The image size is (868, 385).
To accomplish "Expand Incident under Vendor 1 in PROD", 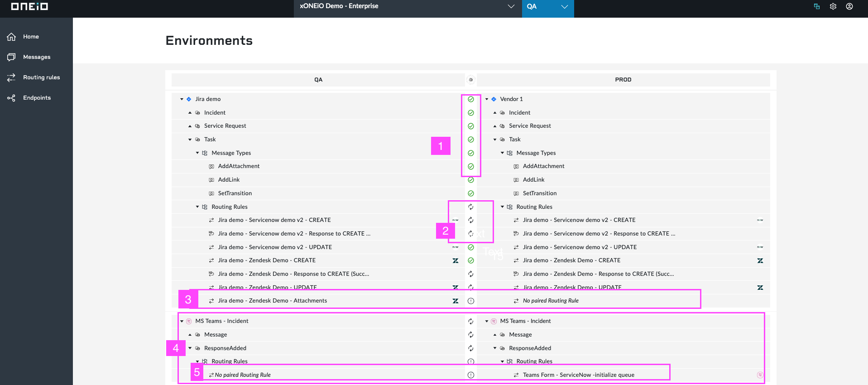I will pyautogui.click(x=495, y=113).
